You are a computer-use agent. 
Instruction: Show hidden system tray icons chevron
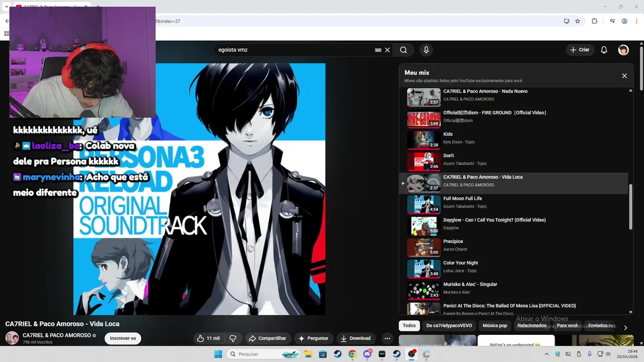(x=547, y=354)
